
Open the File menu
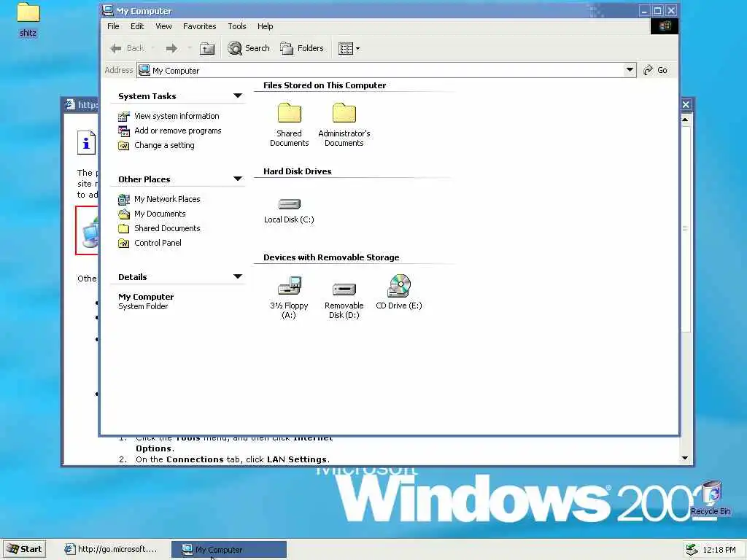(113, 26)
